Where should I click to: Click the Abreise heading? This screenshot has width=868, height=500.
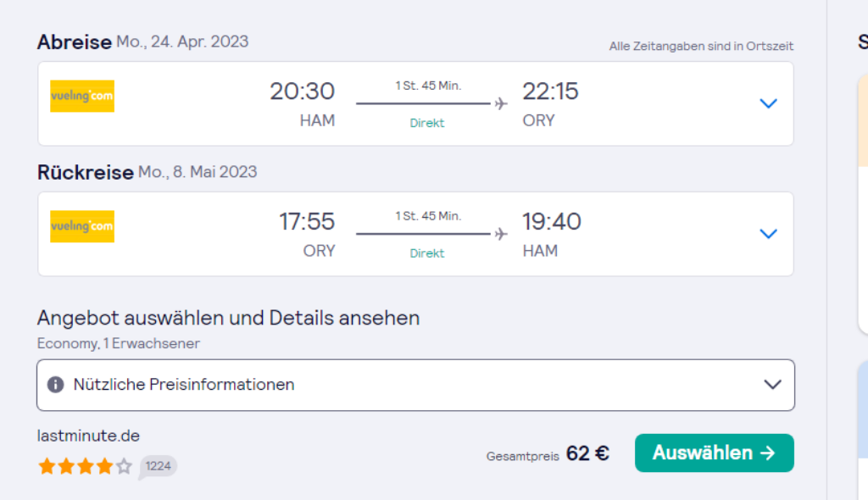(75, 42)
